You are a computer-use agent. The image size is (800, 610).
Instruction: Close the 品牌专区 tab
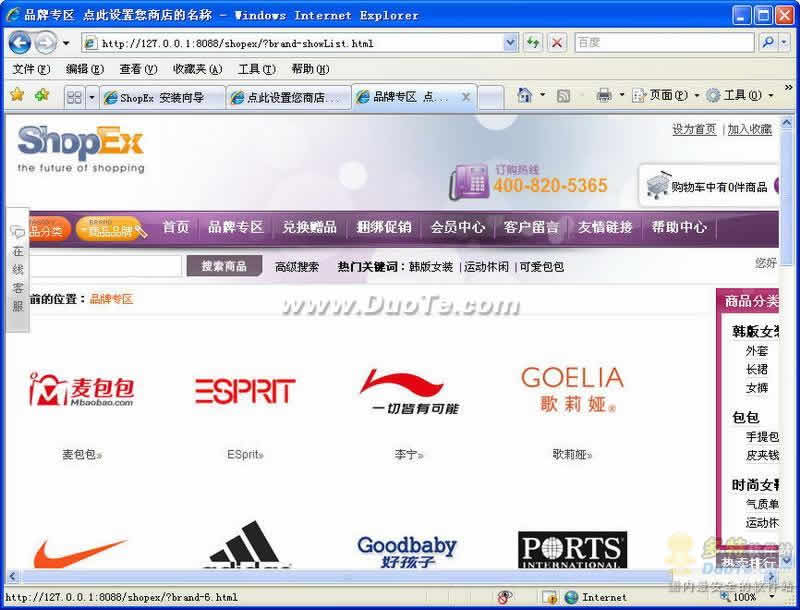tap(466, 97)
